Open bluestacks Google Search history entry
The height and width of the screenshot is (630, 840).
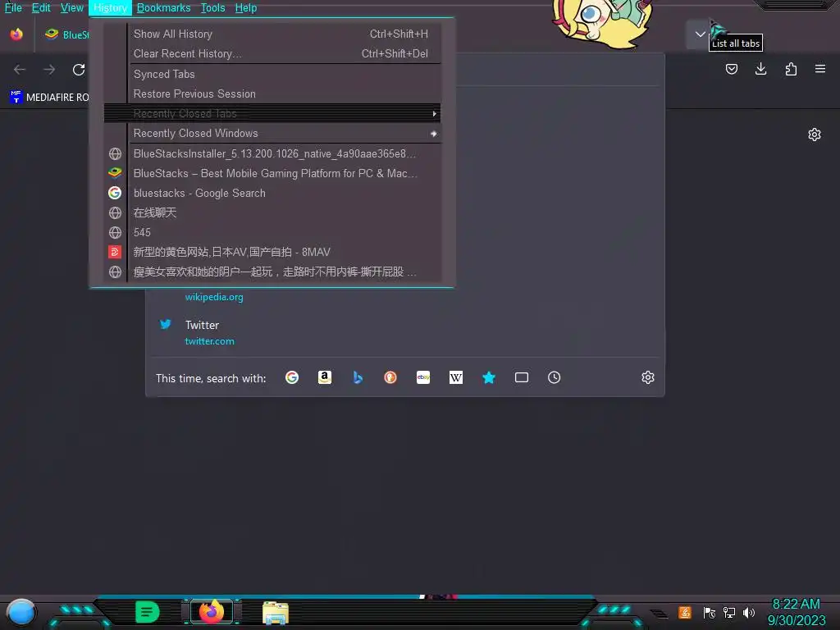[272, 193]
